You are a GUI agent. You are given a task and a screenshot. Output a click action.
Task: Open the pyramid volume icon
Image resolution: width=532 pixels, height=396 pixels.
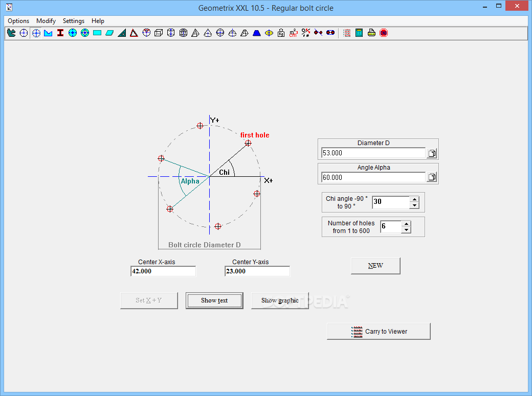195,33
